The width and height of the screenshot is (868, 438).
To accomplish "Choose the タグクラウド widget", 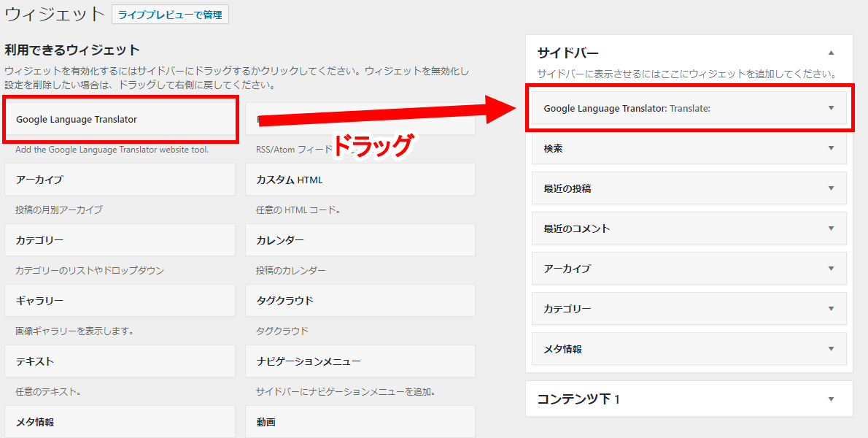I will (x=360, y=301).
